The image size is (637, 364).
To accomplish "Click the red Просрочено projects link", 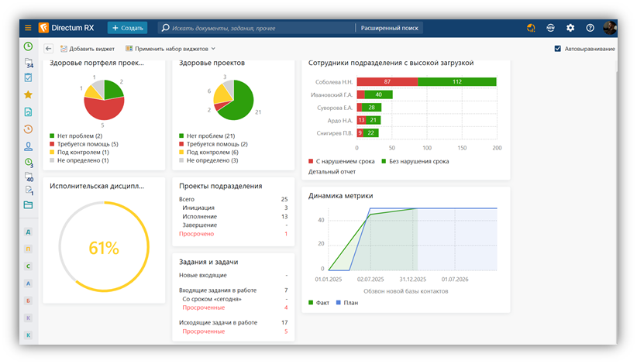I will coord(196,234).
